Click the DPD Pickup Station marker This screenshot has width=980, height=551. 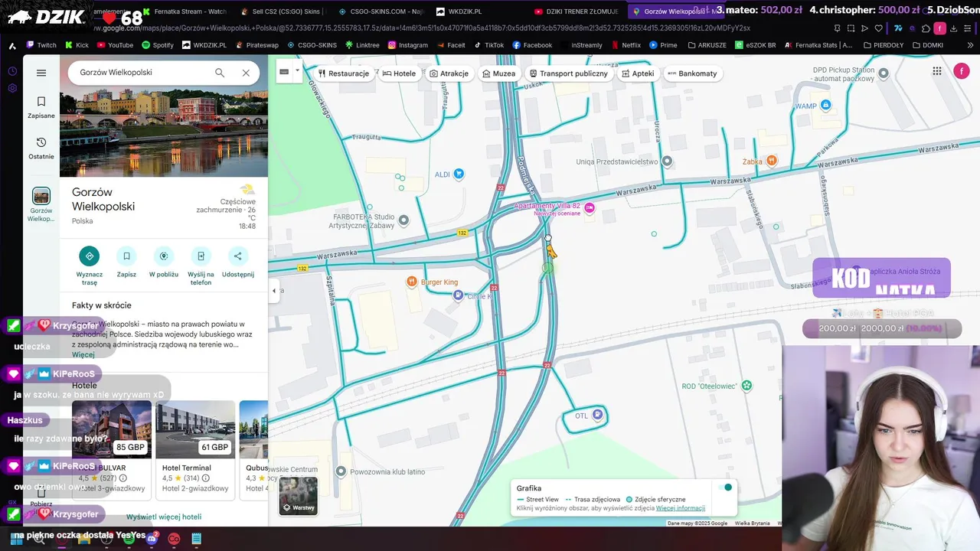point(884,73)
